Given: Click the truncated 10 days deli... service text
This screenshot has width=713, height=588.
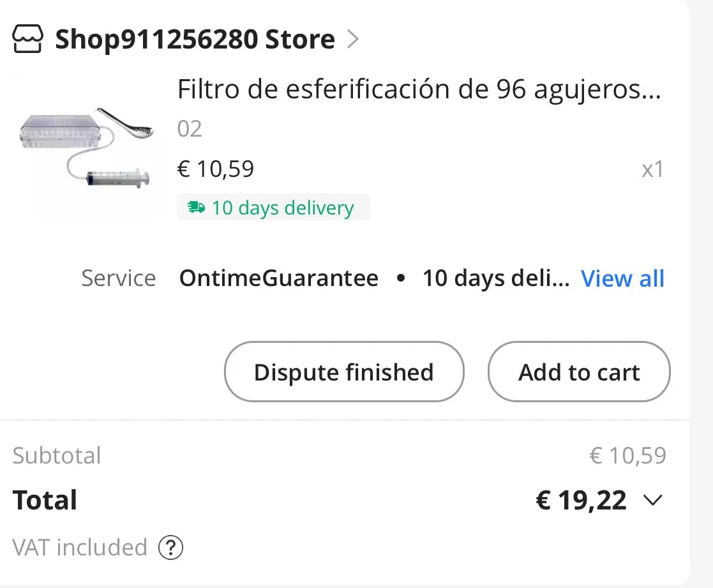Looking at the screenshot, I should click(x=496, y=278).
